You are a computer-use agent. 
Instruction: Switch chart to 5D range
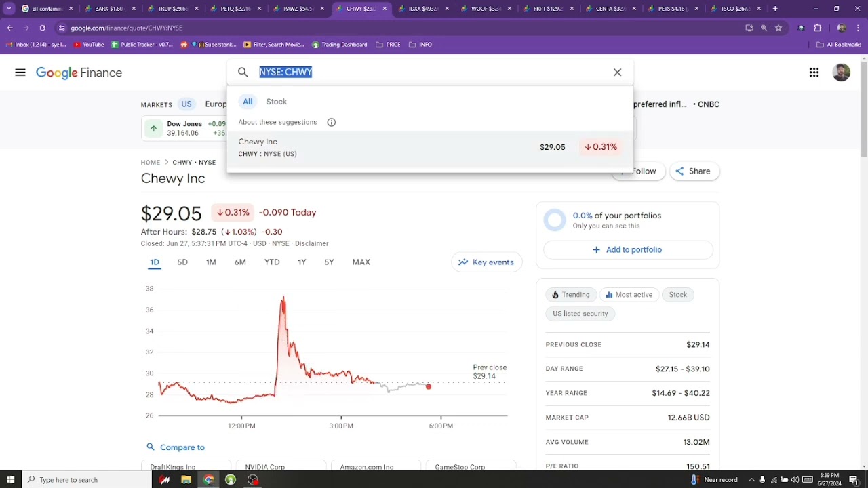tap(182, 262)
